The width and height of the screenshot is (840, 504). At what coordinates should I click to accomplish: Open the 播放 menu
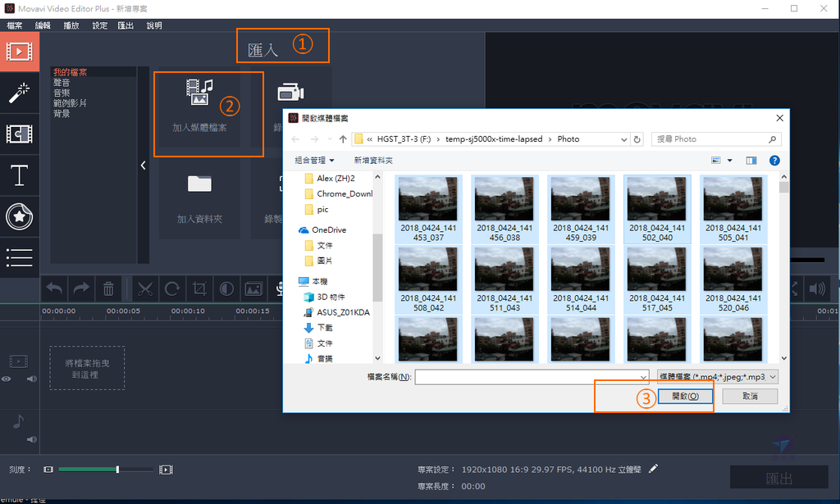tap(71, 25)
